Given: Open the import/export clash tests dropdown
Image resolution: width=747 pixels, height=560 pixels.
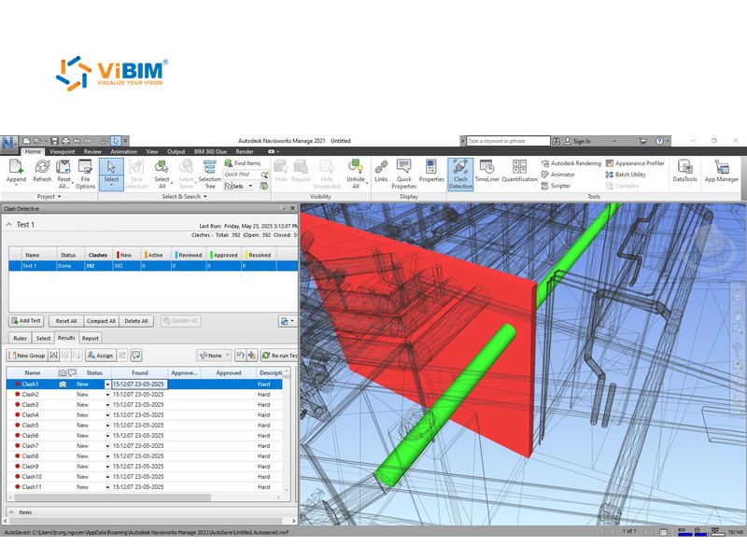Looking at the screenshot, I should coord(287,321).
